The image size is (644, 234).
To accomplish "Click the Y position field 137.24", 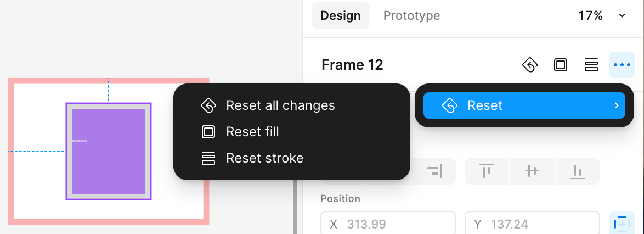I will [x=532, y=224].
